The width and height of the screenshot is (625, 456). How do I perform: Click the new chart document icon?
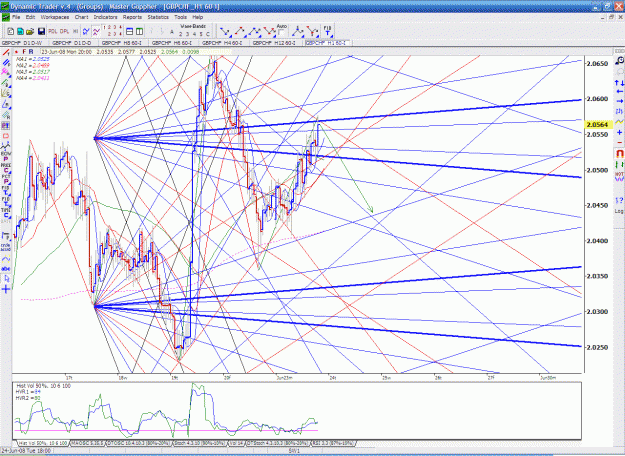11,31
